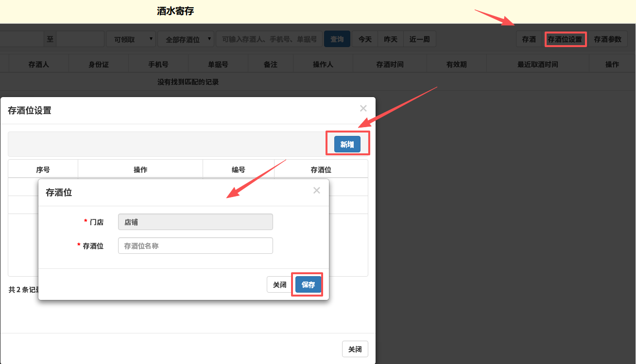Click the 存酒位名称 input field

pos(195,246)
